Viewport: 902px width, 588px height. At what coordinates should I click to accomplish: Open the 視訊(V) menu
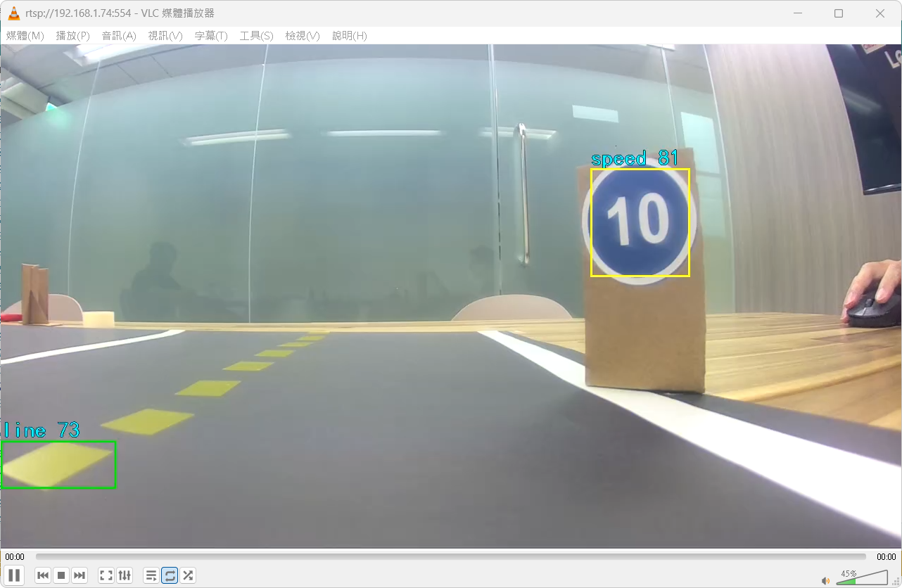coord(165,36)
